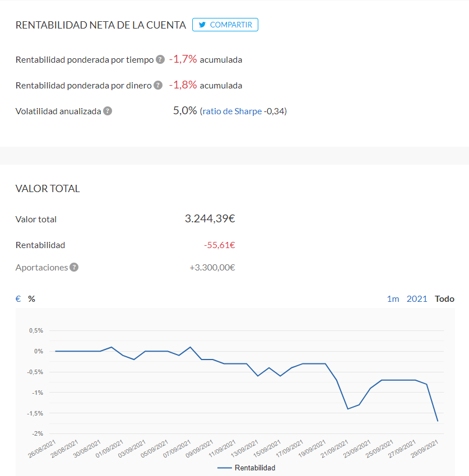Switch chart to percentage view
The height and width of the screenshot is (476, 469).
point(31,299)
